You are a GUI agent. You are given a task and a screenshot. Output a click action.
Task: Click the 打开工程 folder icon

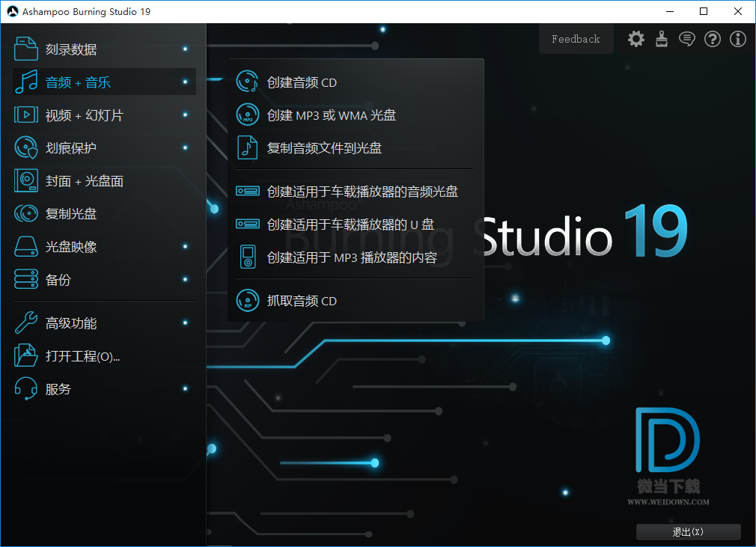[25, 355]
